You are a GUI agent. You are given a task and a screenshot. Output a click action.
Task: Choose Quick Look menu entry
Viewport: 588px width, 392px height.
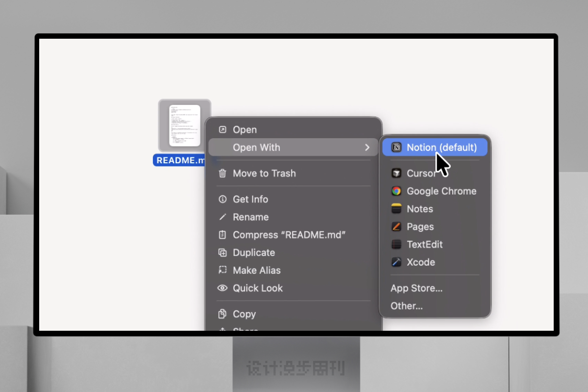click(x=294, y=288)
